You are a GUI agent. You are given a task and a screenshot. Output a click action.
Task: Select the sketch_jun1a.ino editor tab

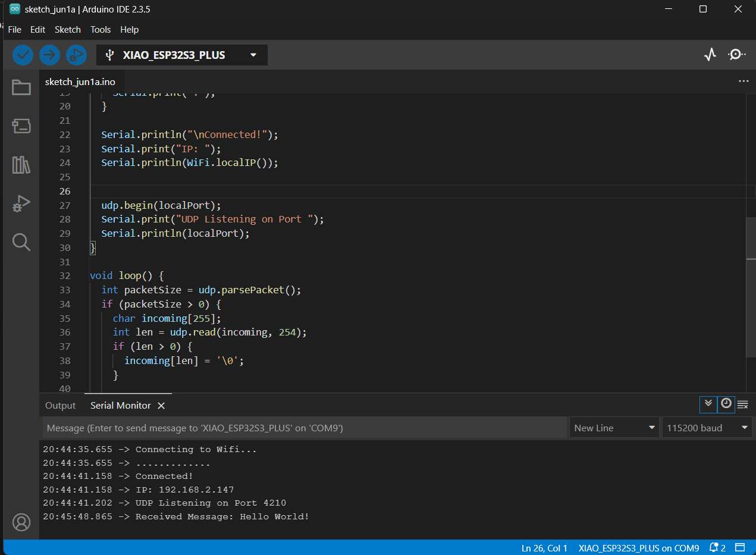coord(80,82)
